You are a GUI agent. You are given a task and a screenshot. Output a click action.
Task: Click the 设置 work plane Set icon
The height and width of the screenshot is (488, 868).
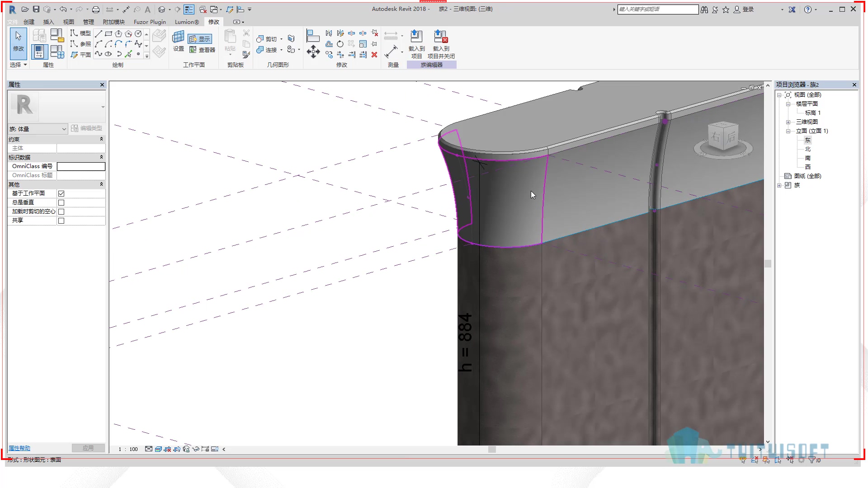[x=179, y=42]
